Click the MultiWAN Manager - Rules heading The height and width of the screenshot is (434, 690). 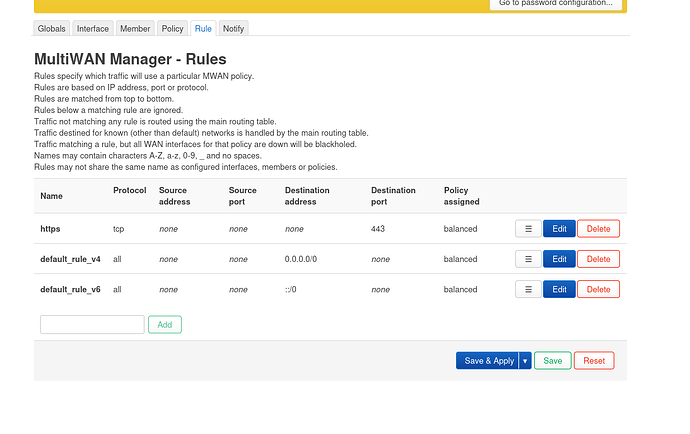pyautogui.click(x=130, y=59)
